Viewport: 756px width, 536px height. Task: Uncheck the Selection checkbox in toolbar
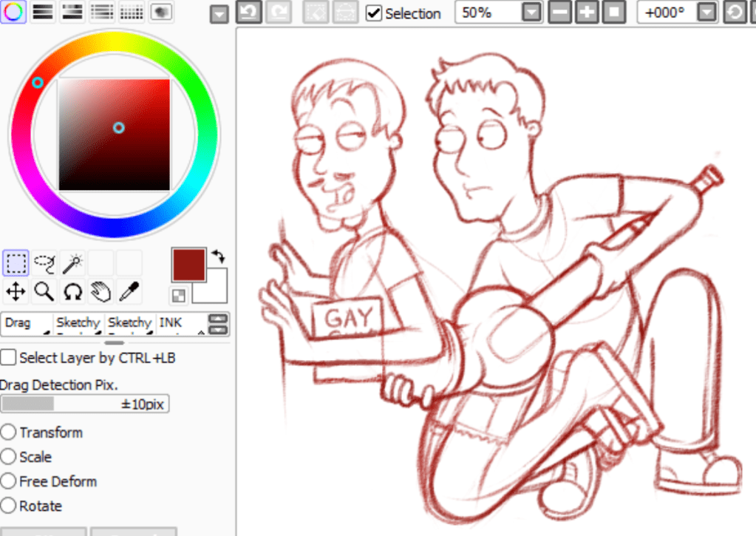coord(374,13)
